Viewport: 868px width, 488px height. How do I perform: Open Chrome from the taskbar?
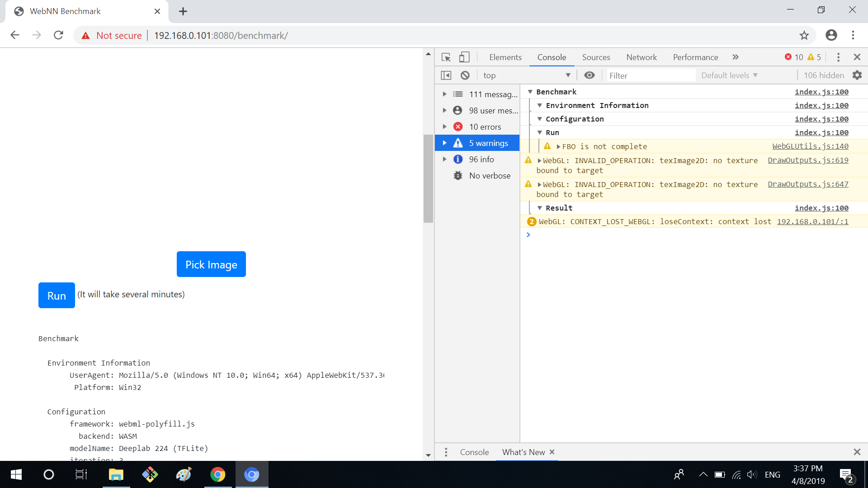click(218, 474)
